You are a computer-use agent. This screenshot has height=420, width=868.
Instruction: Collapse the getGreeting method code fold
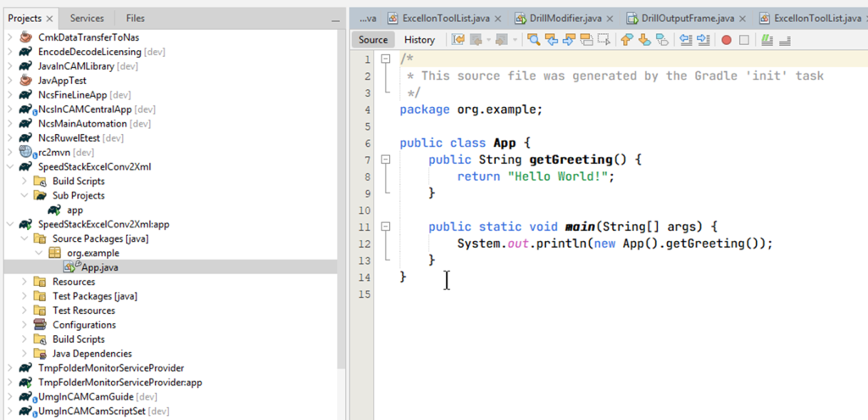(386, 159)
